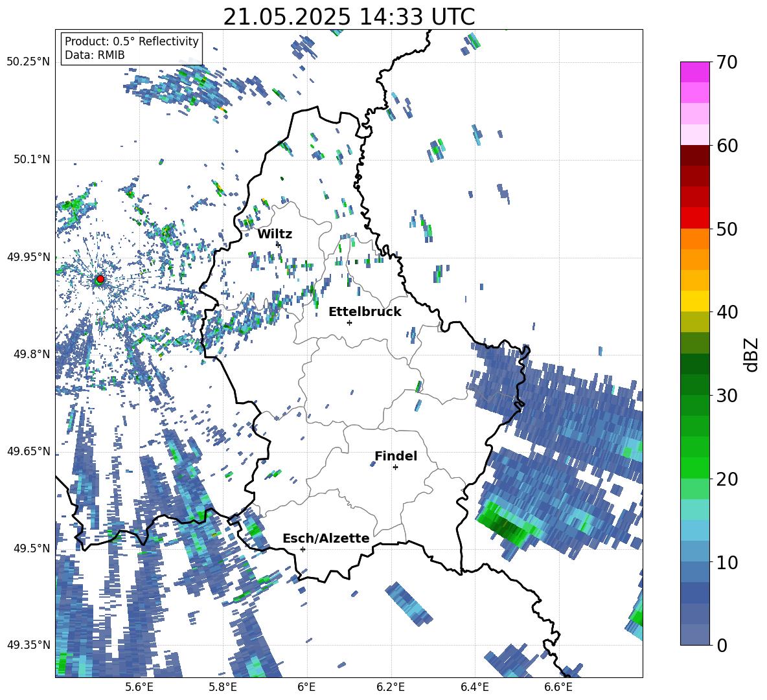This screenshot has width=767, height=700.
Task: Click the '49.35°N' latitude label
Action: click(29, 645)
